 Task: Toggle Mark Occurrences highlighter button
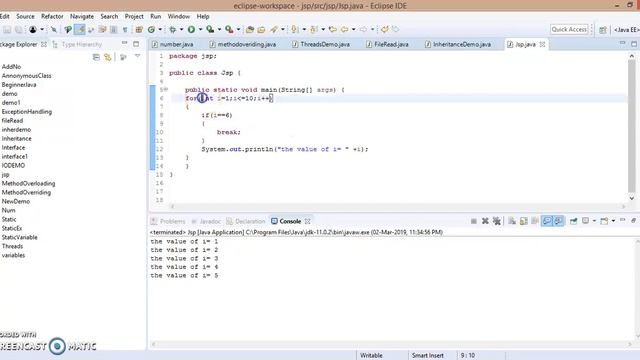click(x=80, y=29)
